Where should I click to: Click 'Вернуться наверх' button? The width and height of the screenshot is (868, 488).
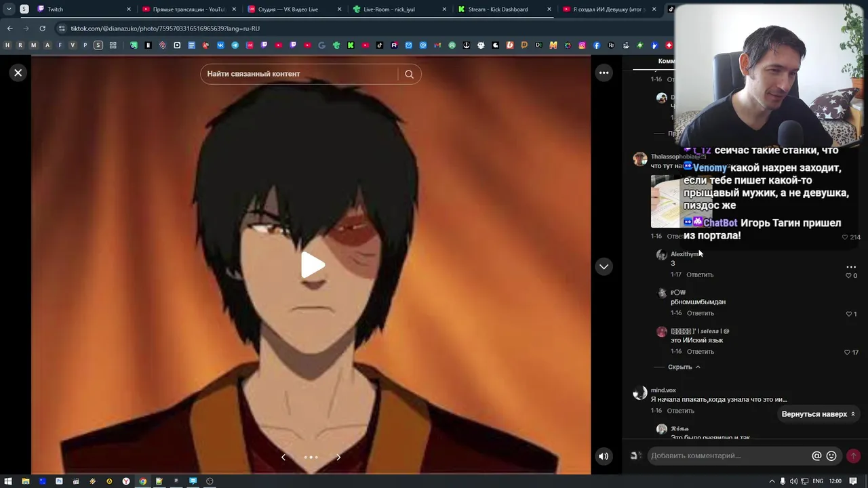(x=818, y=414)
